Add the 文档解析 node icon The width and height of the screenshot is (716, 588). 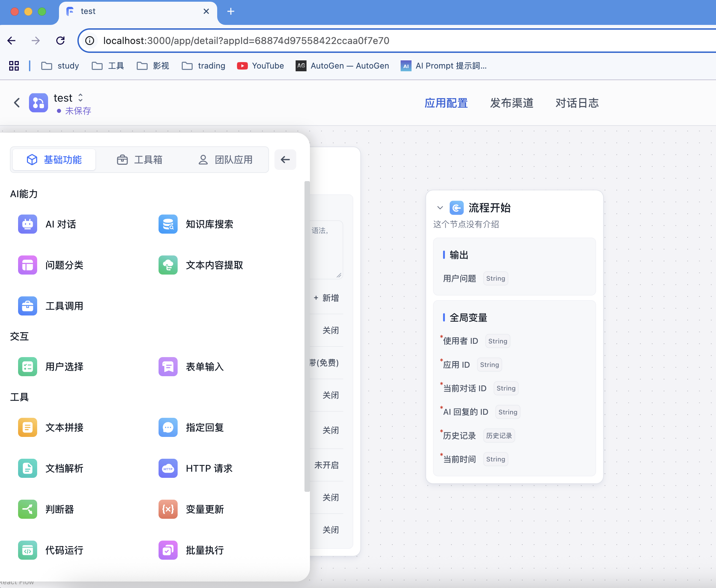[x=28, y=468]
